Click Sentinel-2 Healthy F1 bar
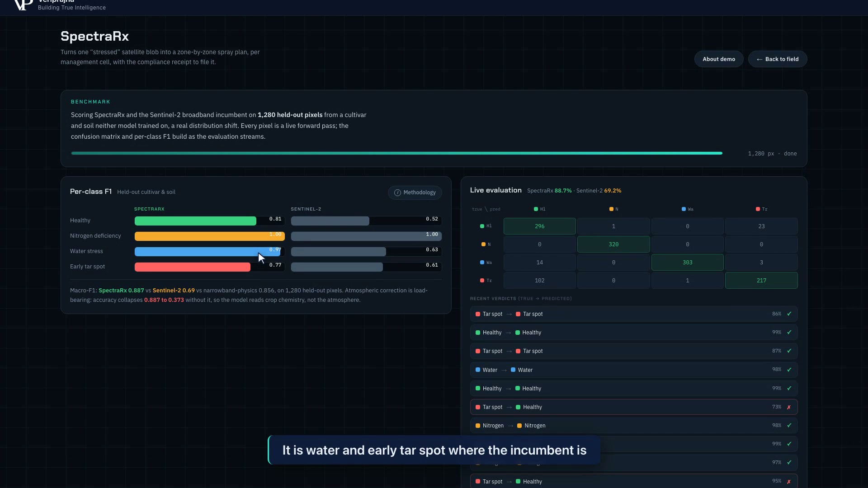Image resolution: width=868 pixels, height=488 pixels. click(x=330, y=221)
